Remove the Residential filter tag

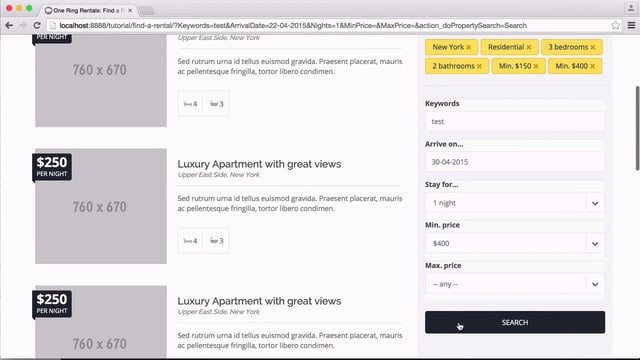[x=529, y=47]
